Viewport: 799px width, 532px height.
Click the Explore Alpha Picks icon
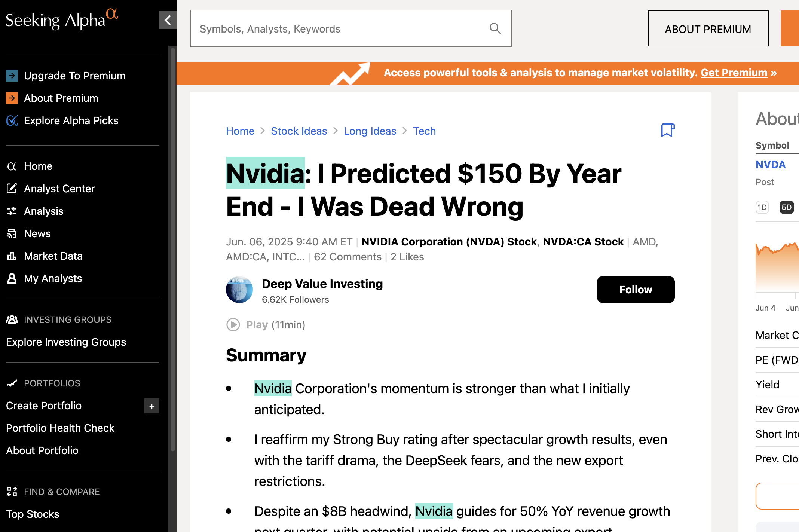click(12, 120)
